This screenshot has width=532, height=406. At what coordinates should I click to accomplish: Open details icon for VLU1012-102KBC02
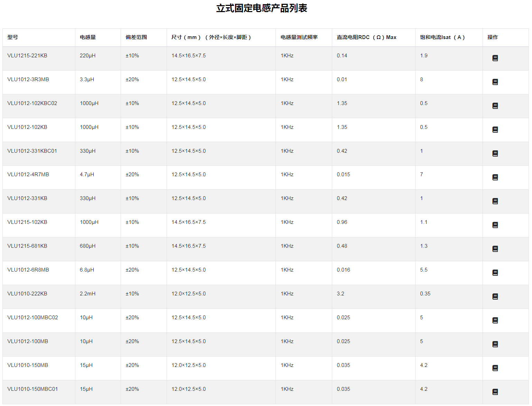[495, 106]
